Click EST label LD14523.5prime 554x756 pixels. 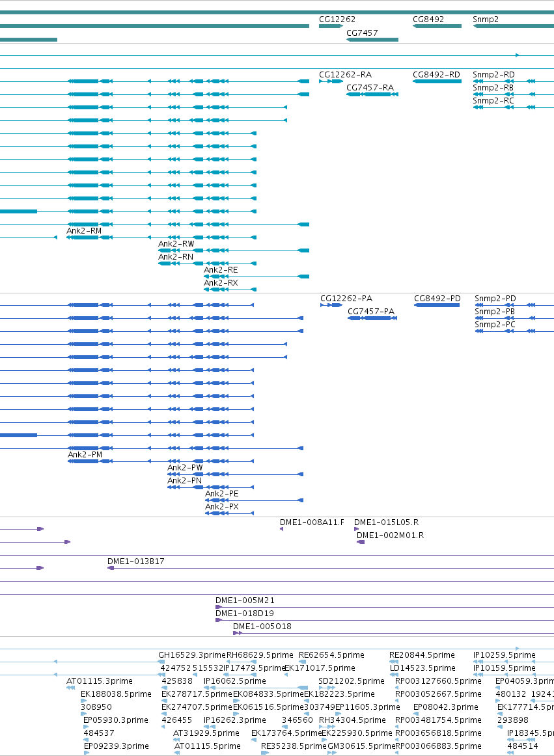click(422, 668)
